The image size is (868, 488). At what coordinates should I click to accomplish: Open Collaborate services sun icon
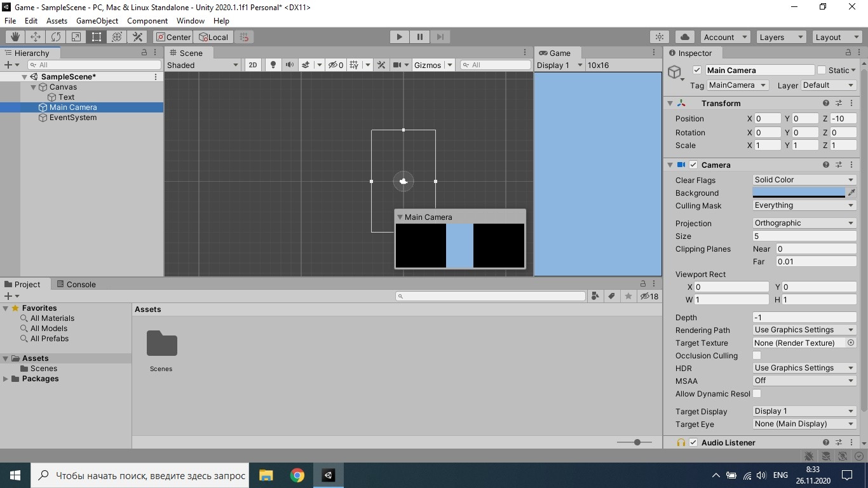pyautogui.click(x=660, y=37)
